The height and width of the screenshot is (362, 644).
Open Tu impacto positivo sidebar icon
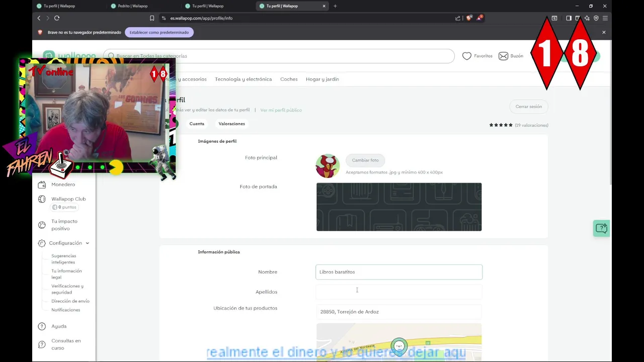tap(42, 225)
